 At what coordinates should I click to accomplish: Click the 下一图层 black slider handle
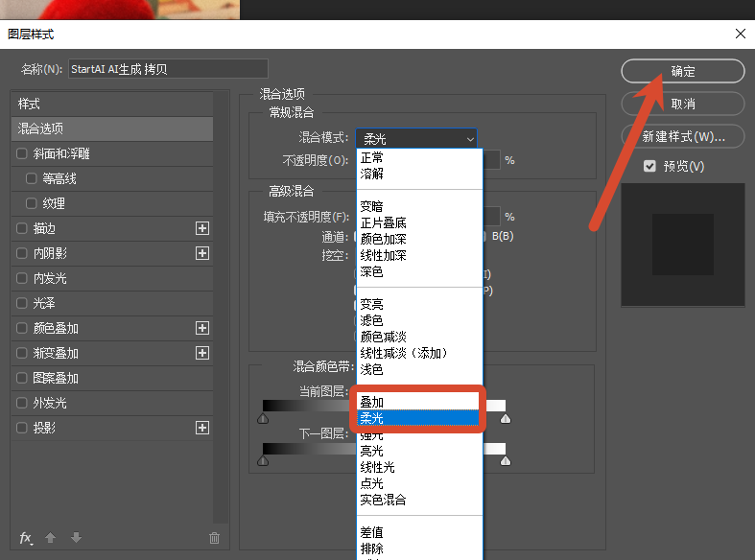pyautogui.click(x=263, y=461)
